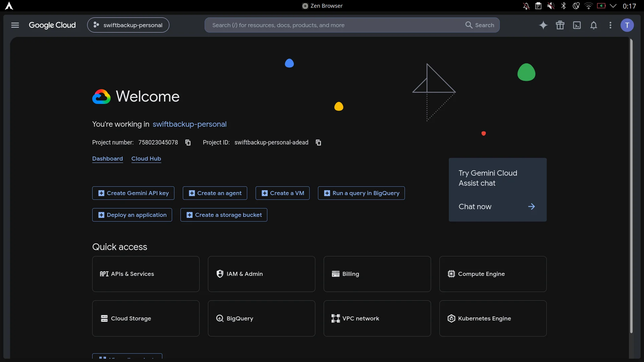Screen dimensions: 644x362
Task: Open the main navigation hamburger menu
Action: (15, 25)
